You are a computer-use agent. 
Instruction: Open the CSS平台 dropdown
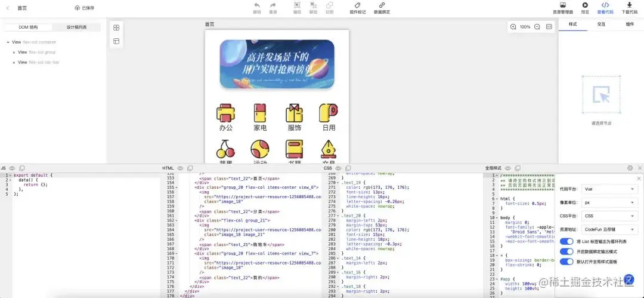(x=611, y=216)
